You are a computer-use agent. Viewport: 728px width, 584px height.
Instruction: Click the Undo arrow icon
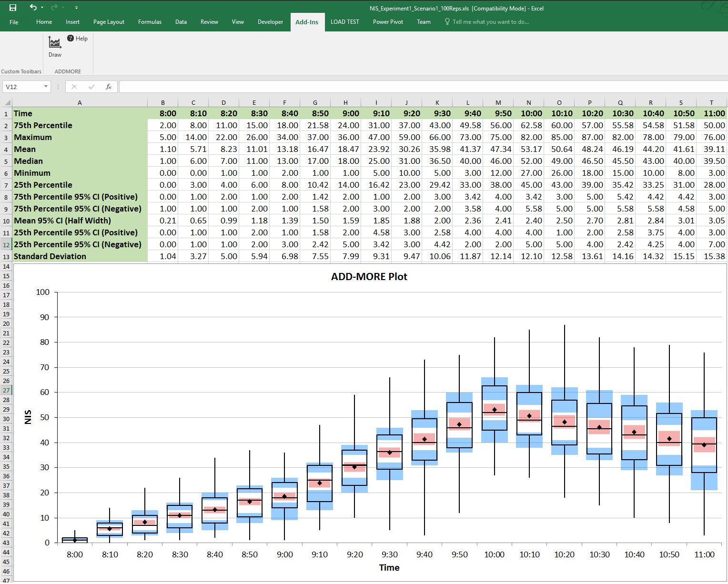pos(33,7)
